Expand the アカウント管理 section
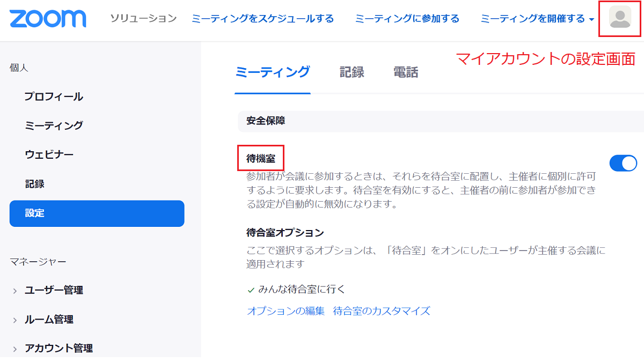This screenshot has width=644, height=362. pyautogui.click(x=58, y=348)
